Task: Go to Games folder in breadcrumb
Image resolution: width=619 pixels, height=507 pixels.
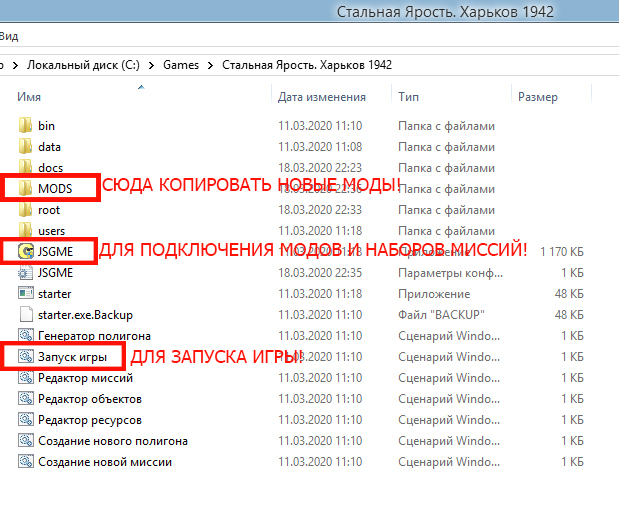Action: (181, 65)
